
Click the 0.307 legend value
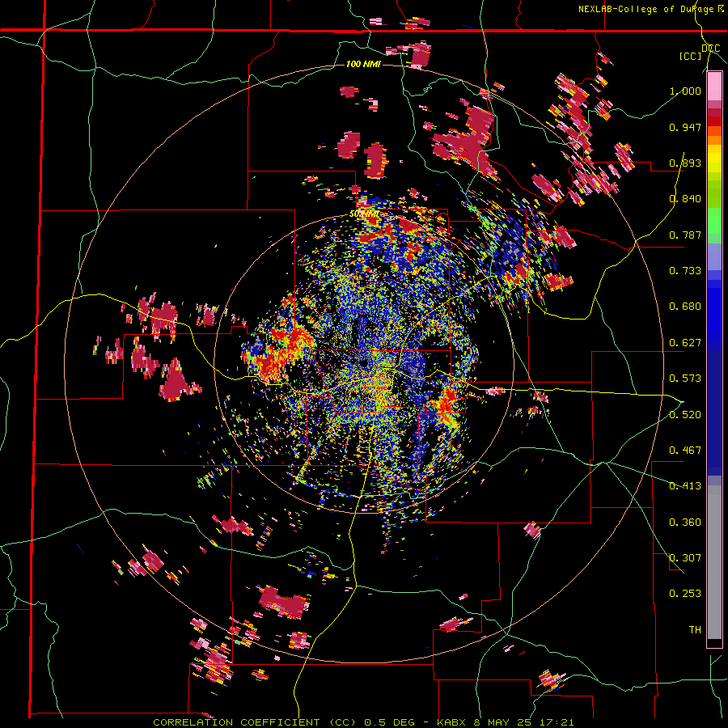(685, 558)
